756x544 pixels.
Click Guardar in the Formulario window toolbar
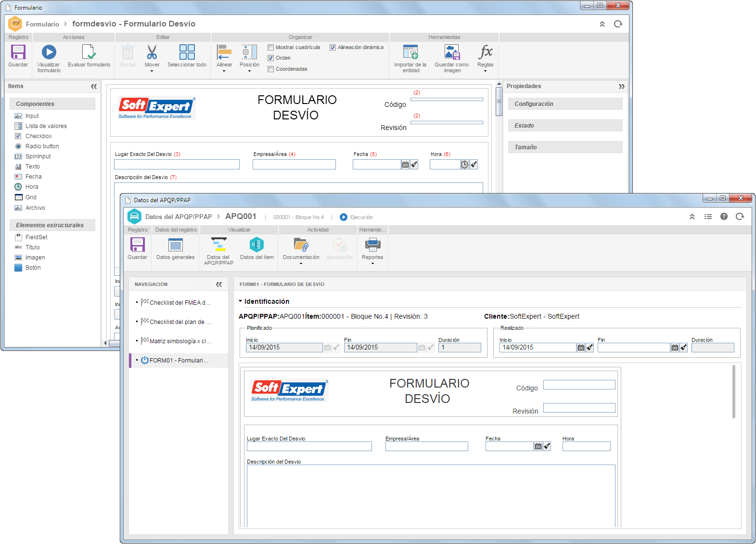tap(18, 52)
